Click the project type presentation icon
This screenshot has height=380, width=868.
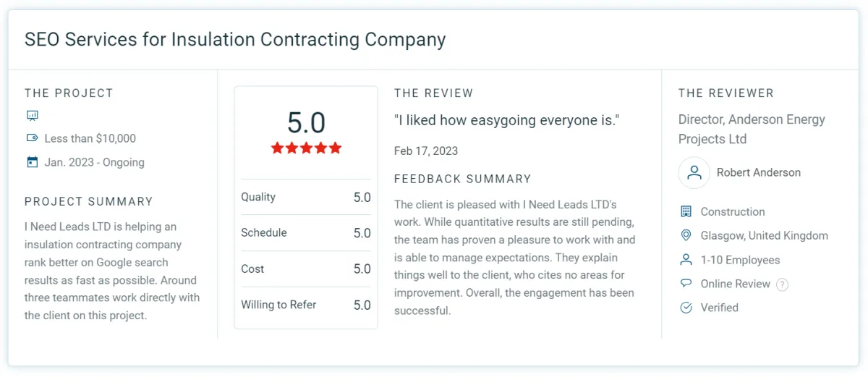(x=32, y=115)
